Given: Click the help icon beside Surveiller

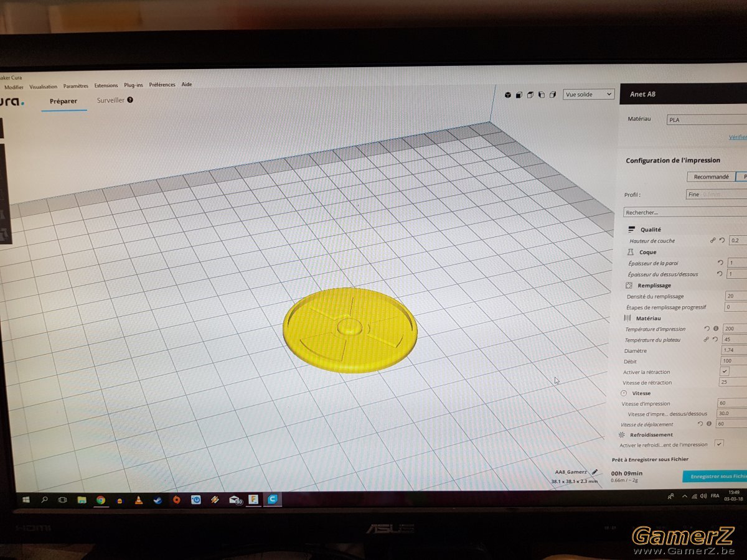Looking at the screenshot, I should tap(130, 100).
